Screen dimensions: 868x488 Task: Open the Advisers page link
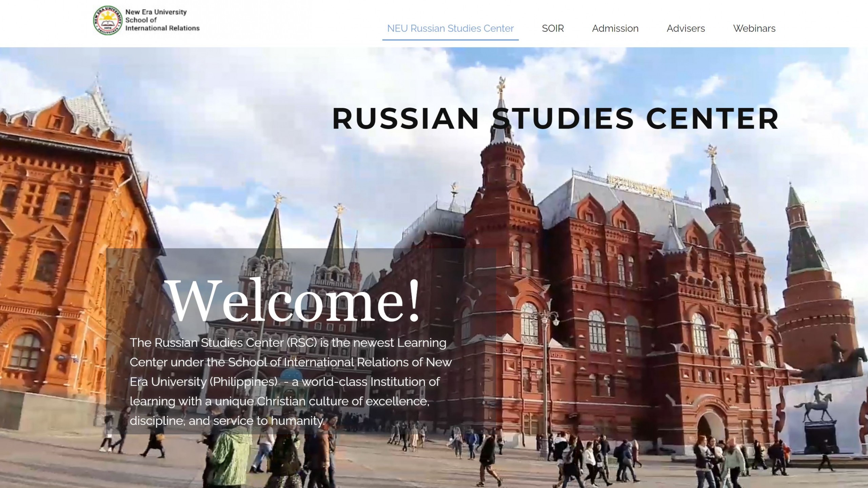click(x=686, y=28)
